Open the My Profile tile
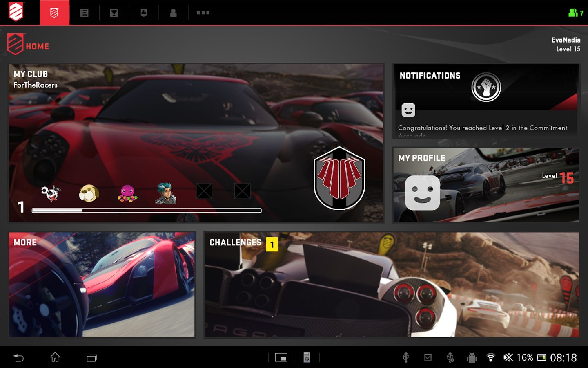This screenshot has width=588, height=368. tap(486, 185)
